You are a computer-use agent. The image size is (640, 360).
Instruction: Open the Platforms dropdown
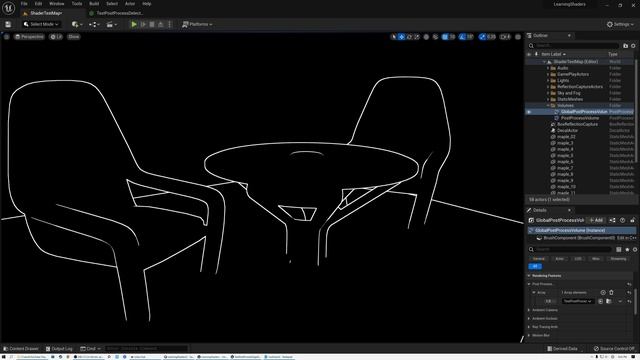click(197, 24)
